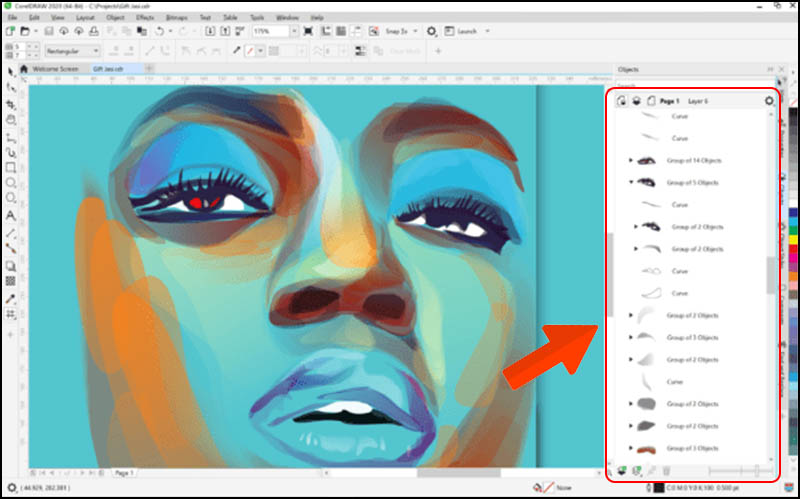Open the zoom level dropdown arrow
Viewport: 800px width, 499px height.
pos(294,31)
